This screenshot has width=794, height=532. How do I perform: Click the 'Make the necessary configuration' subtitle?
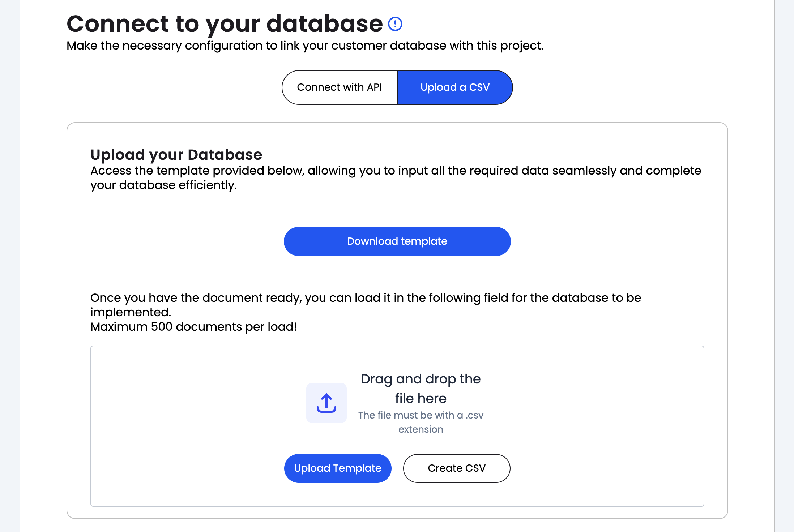tap(304, 46)
